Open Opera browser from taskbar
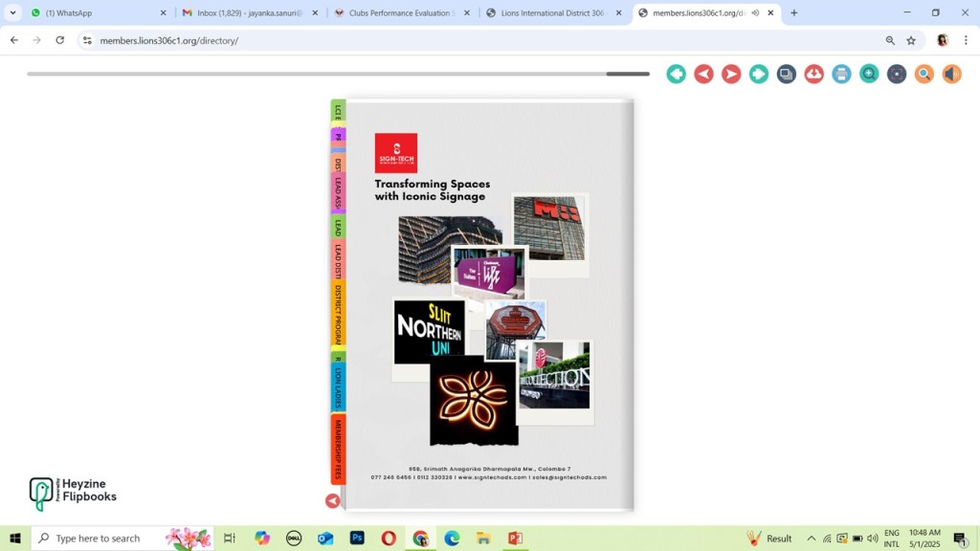The height and width of the screenshot is (551, 980). click(389, 538)
